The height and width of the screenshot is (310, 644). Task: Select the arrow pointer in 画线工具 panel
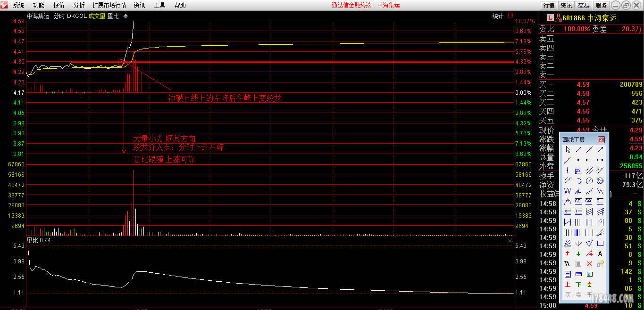pyautogui.click(x=568, y=149)
